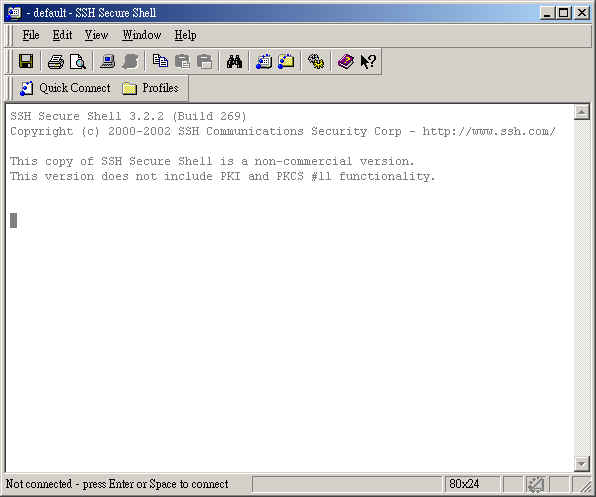Image resolution: width=596 pixels, height=497 pixels.
Task: Click the application icon in title bar
Action: (x=14, y=13)
